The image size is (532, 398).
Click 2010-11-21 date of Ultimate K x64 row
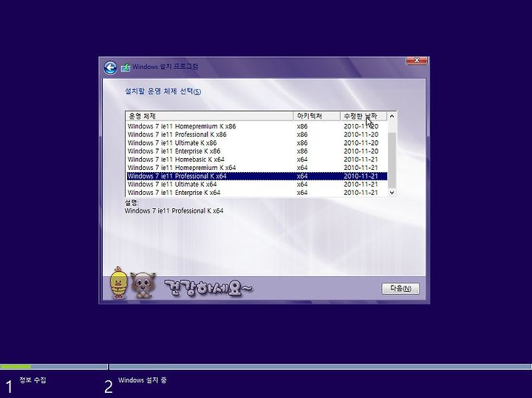pos(361,185)
